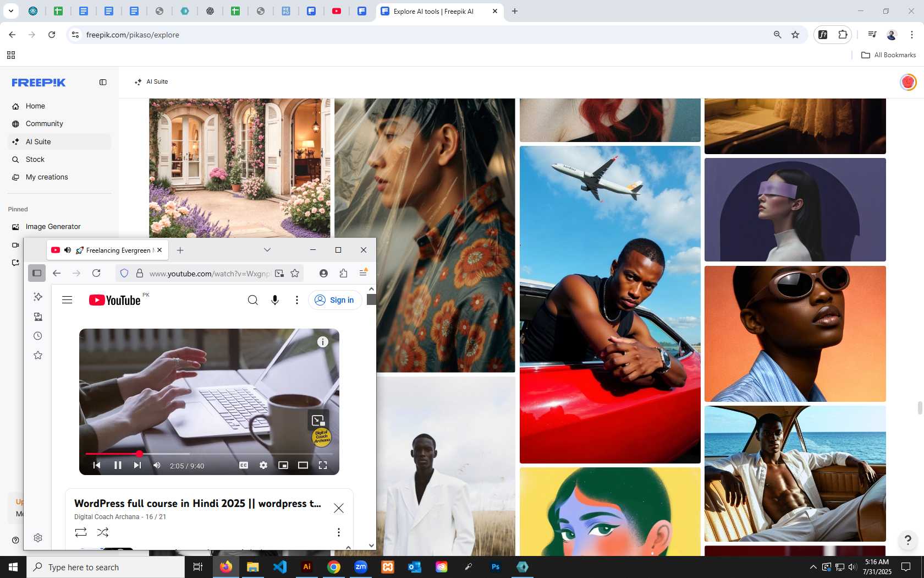Screen dimensions: 924x578
Task: Open YouTube player settings gear
Action: 263,465
